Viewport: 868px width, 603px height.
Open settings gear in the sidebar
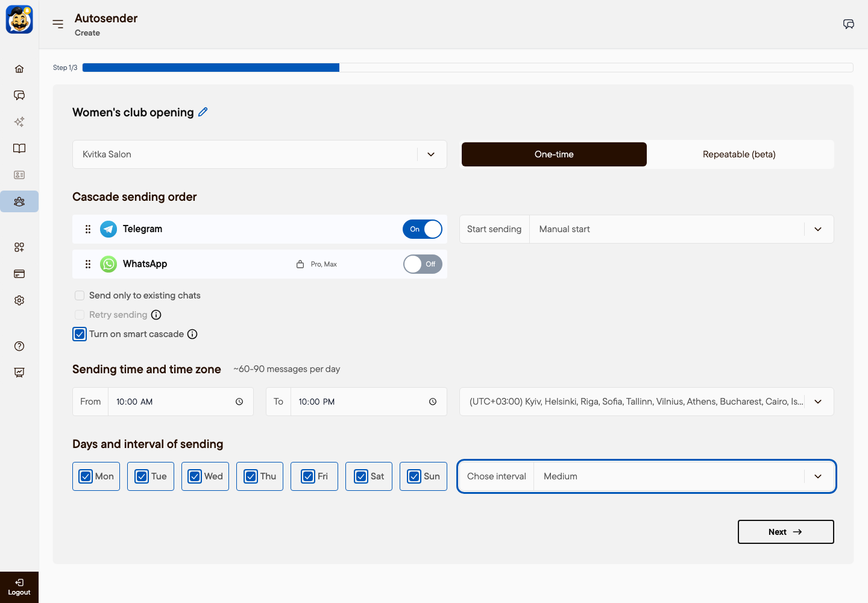(x=19, y=300)
